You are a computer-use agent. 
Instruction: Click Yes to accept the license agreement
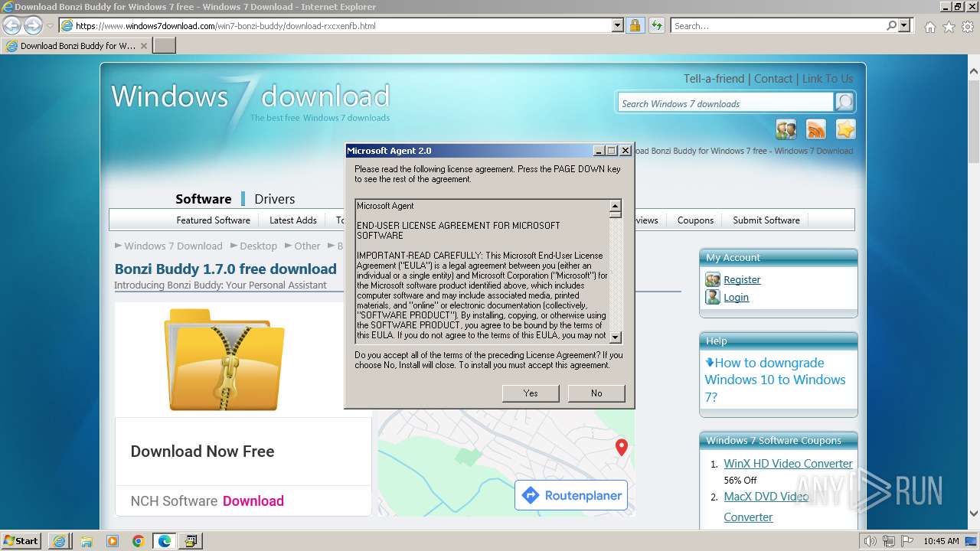[x=531, y=393]
